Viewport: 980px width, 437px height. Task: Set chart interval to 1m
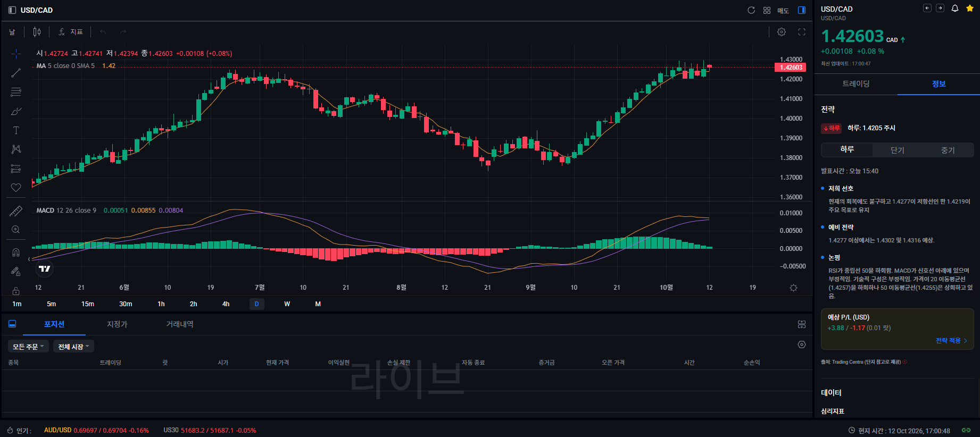pos(17,304)
